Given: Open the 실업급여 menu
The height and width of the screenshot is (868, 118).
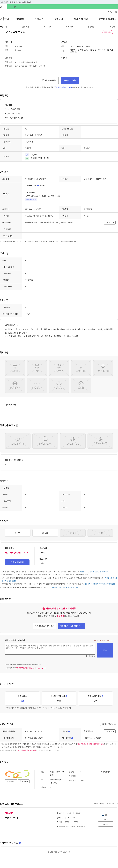Looking at the screenshot, I should pyautogui.click(x=58, y=19).
